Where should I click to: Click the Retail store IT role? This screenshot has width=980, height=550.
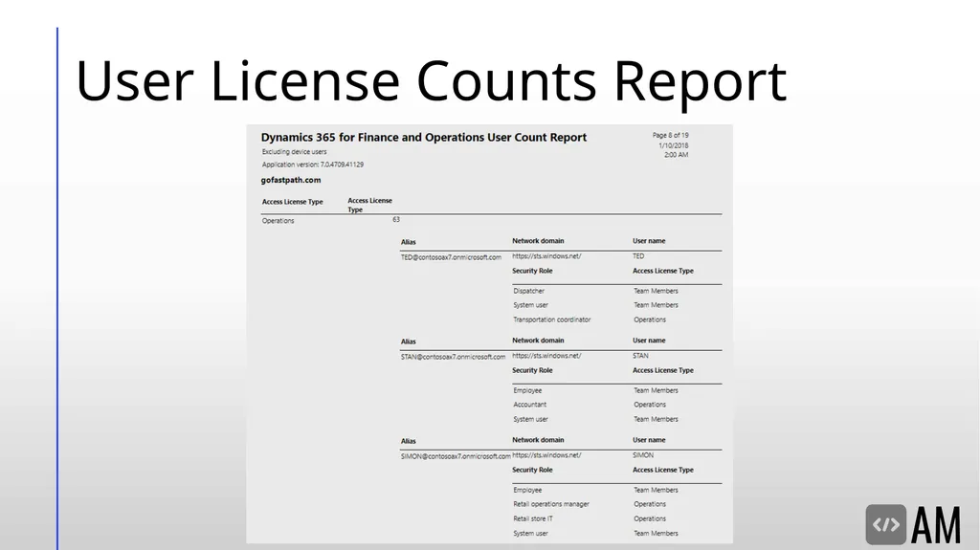pyautogui.click(x=532, y=518)
